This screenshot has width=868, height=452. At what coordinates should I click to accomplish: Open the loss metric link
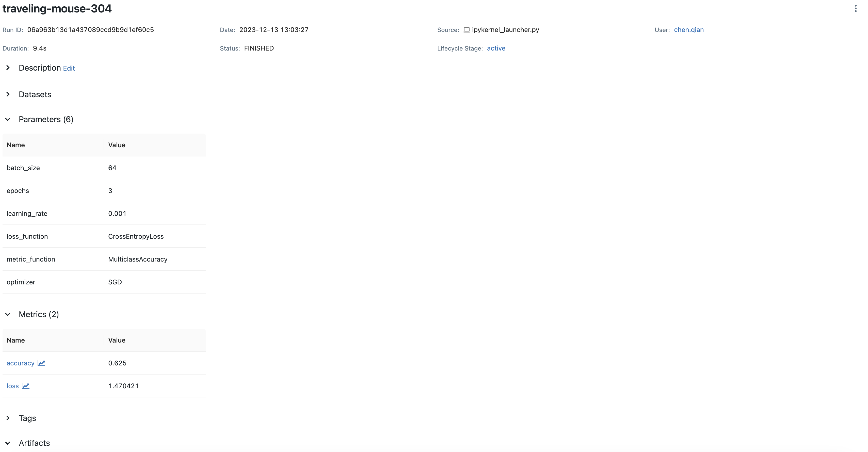coord(12,386)
